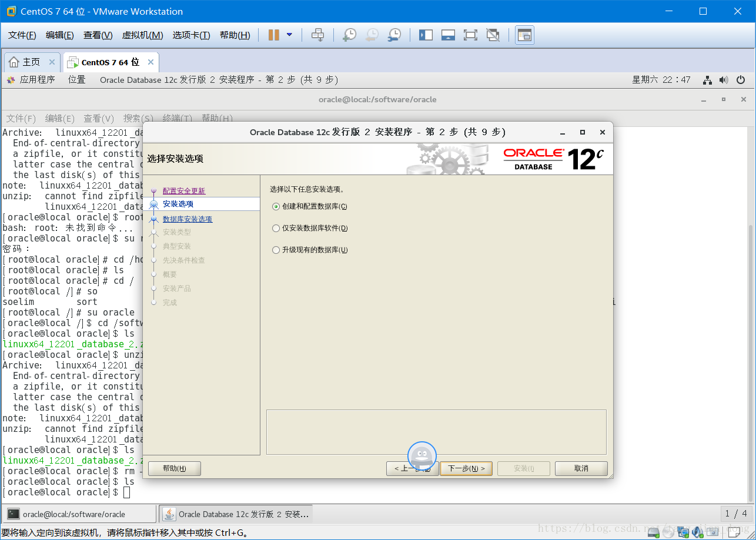Switch to Oracle Database 12c taskbar item
Viewport: 756px width, 540px height.
click(236, 514)
